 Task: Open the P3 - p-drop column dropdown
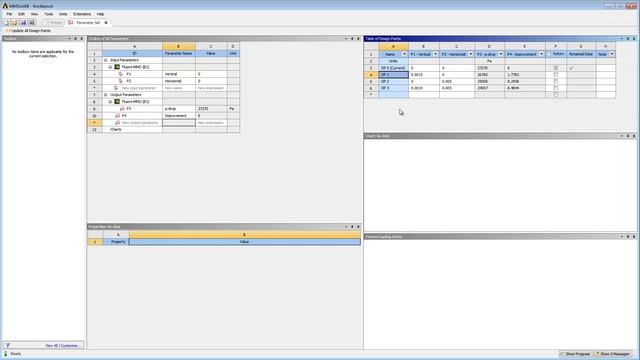coord(501,54)
